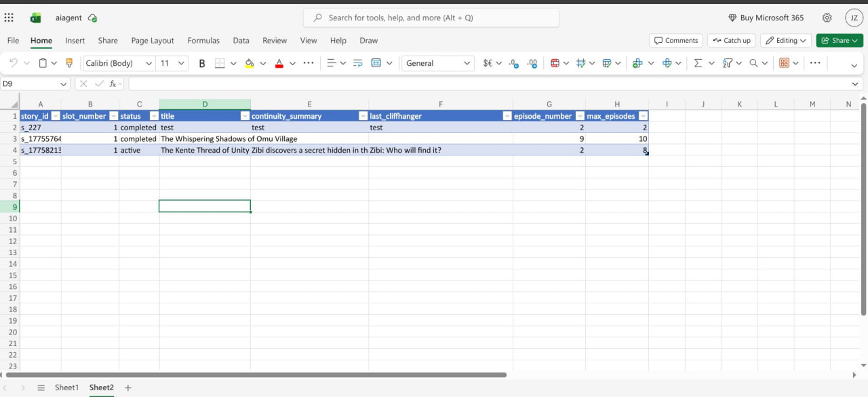Click the Merge cells icon
This screenshot has width=868, height=397.
(x=376, y=63)
